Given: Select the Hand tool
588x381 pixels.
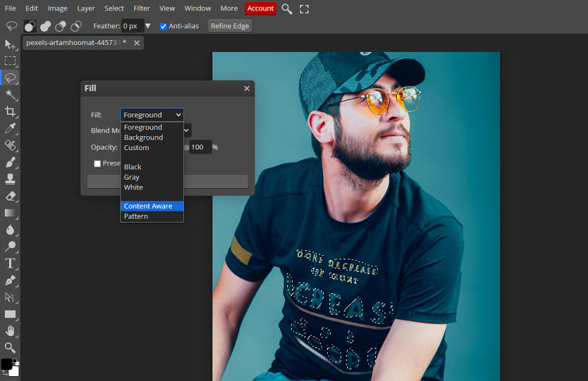Looking at the screenshot, I should coord(10,331).
